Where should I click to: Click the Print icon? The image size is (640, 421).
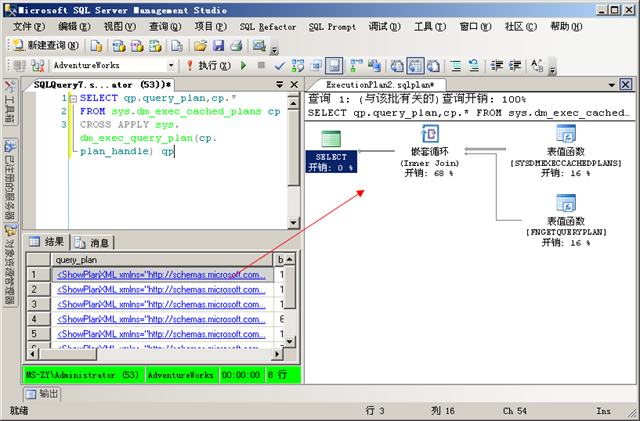click(x=236, y=46)
